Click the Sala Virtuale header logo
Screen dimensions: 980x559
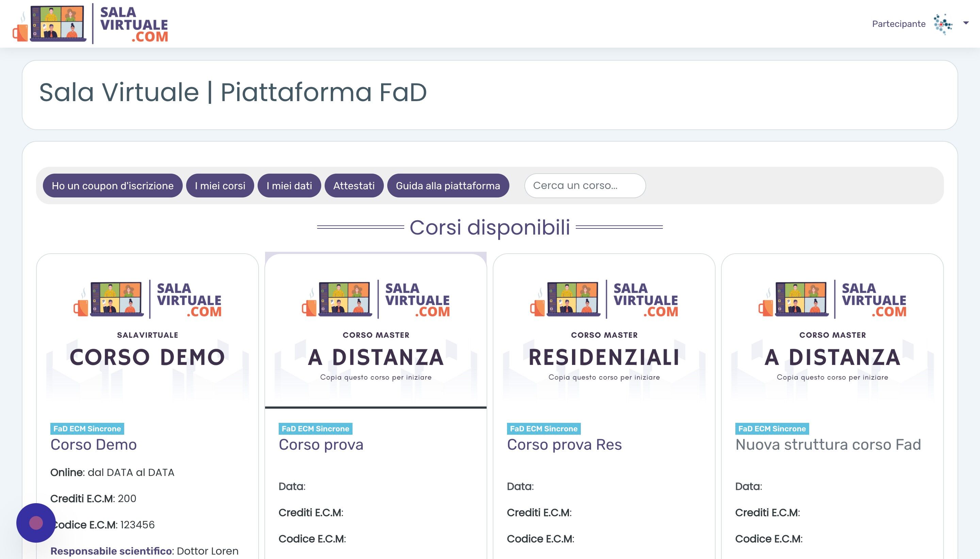point(91,24)
